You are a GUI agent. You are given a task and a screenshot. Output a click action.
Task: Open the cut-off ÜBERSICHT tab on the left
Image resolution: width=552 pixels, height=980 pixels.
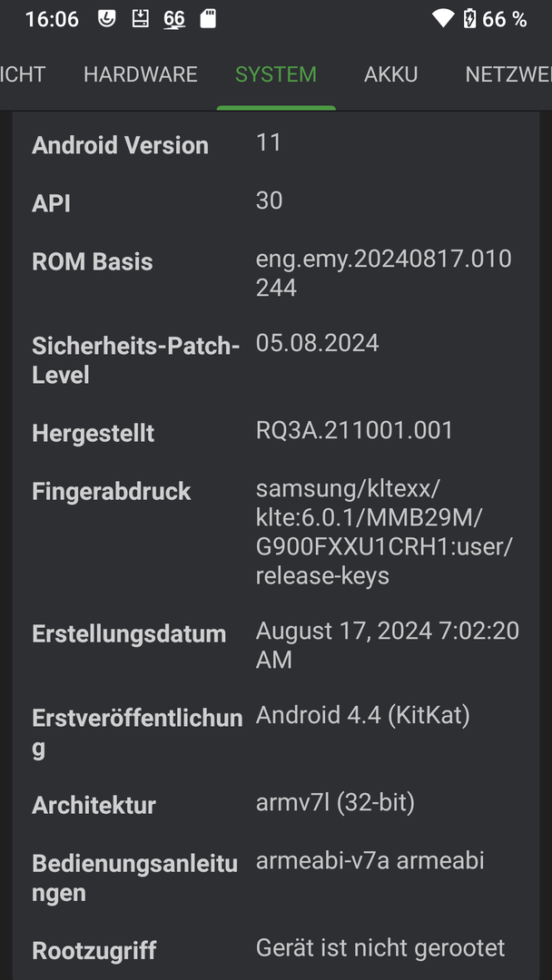pyautogui.click(x=23, y=74)
